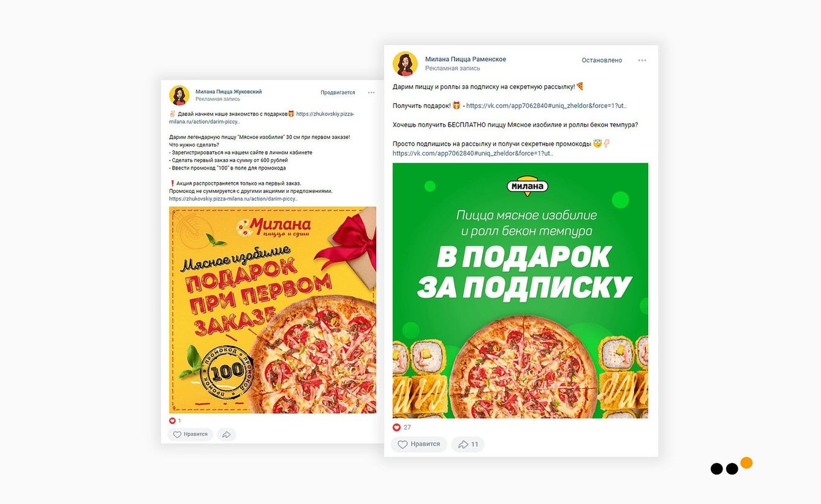Follow zhukovskiy.pizza-milana.ru link above yellow banner
This screenshot has height=504, width=821.
233,198
